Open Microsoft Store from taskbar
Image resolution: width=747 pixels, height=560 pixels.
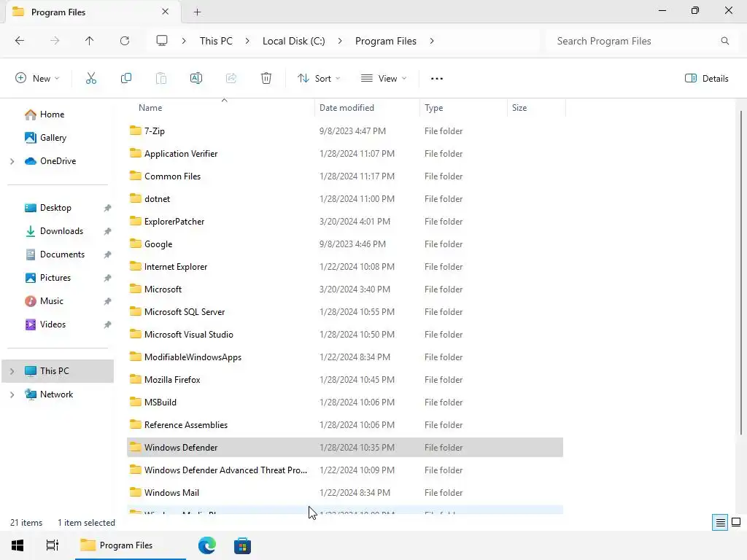[242, 545]
